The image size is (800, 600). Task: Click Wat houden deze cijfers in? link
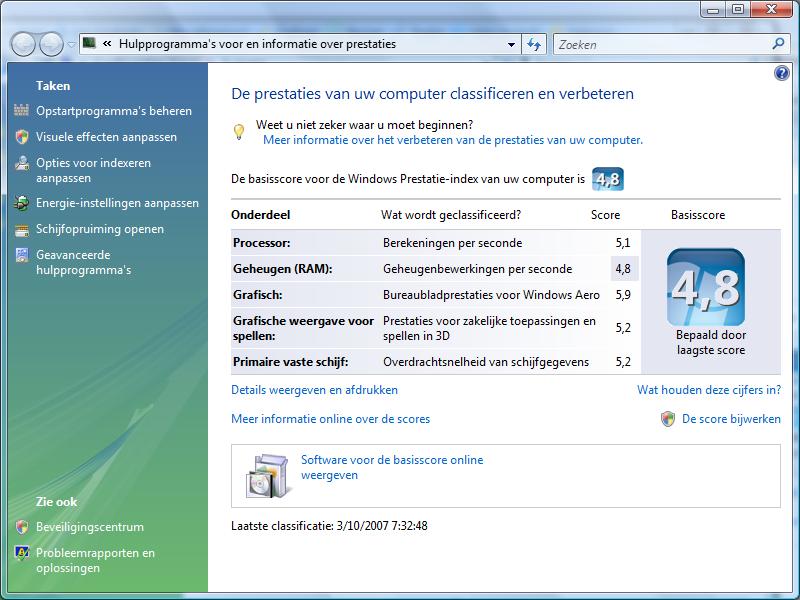tap(709, 390)
